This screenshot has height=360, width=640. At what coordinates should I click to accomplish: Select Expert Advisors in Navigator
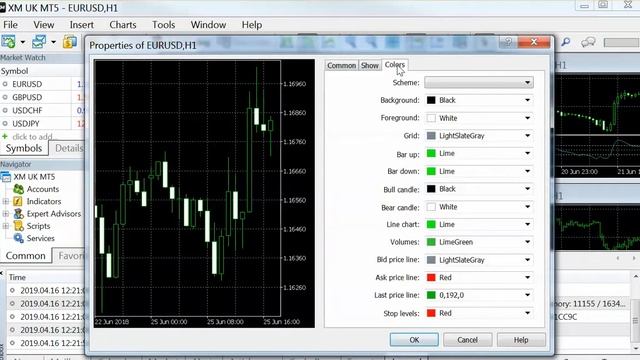(53, 213)
